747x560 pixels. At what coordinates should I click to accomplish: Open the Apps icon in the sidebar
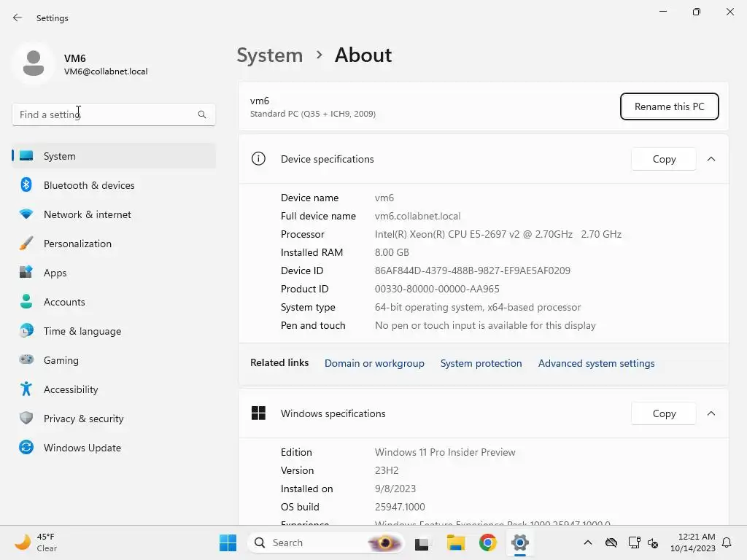tap(26, 273)
